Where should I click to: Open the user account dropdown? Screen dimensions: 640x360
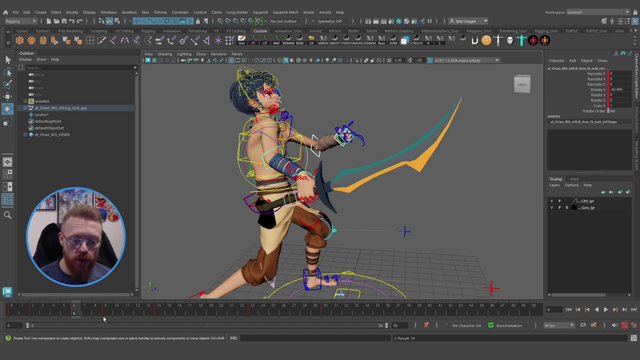[x=468, y=21]
